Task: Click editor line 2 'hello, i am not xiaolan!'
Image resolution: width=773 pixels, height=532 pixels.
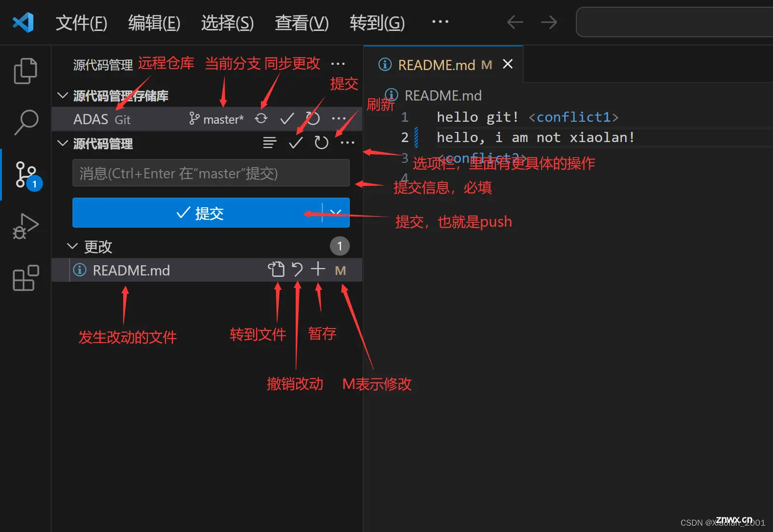Action: (x=535, y=137)
